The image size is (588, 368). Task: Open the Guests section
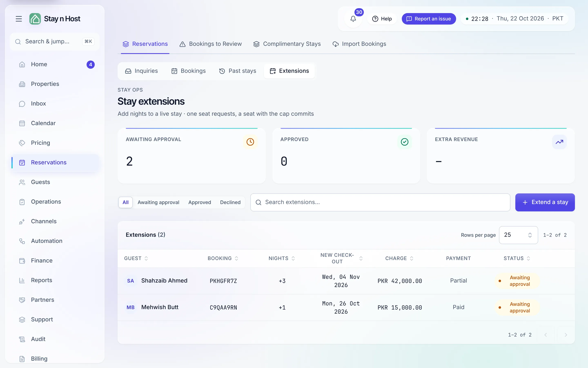pos(55,182)
